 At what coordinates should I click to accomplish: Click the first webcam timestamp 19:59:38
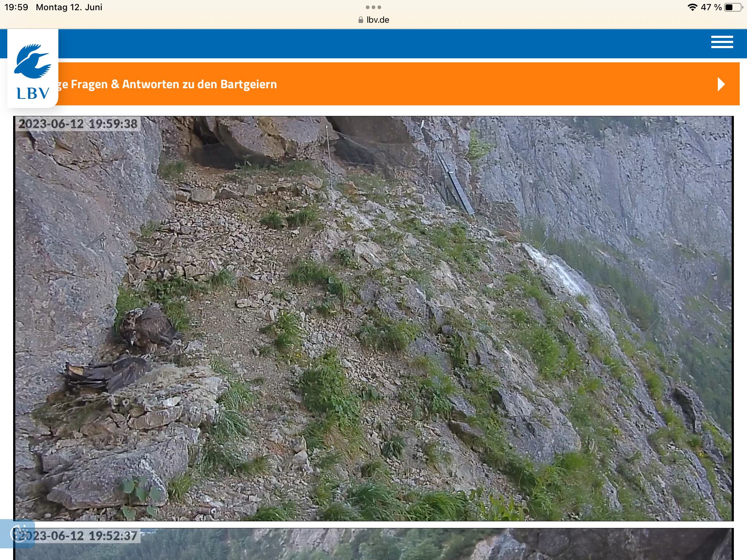tap(78, 124)
